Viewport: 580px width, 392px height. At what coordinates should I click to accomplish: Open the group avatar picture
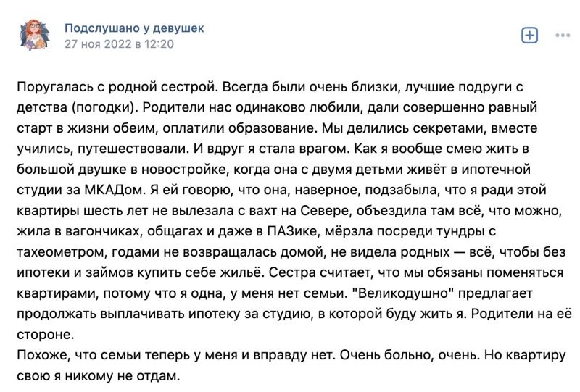[x=36, y=35]
